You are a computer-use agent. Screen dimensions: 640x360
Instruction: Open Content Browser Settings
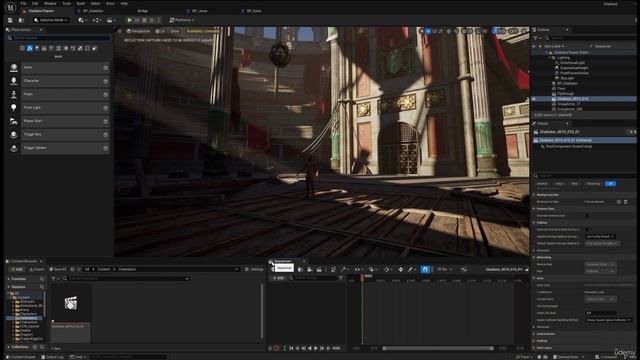tap(254, 269)
